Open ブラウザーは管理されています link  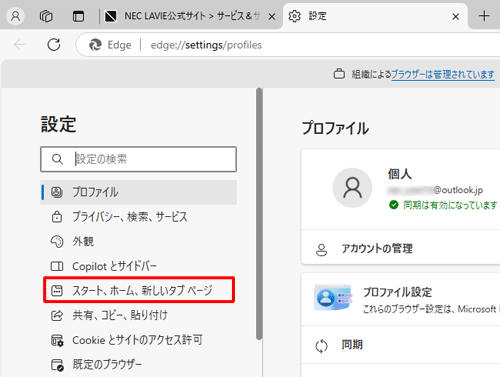pyautogui.click(x=443, y=74)
